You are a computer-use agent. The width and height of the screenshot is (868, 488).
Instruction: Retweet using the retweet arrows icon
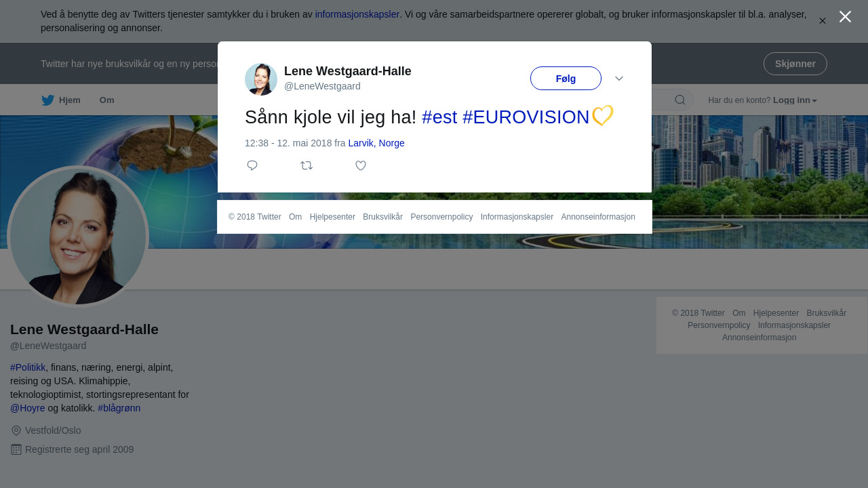click(x=307, y=165)
